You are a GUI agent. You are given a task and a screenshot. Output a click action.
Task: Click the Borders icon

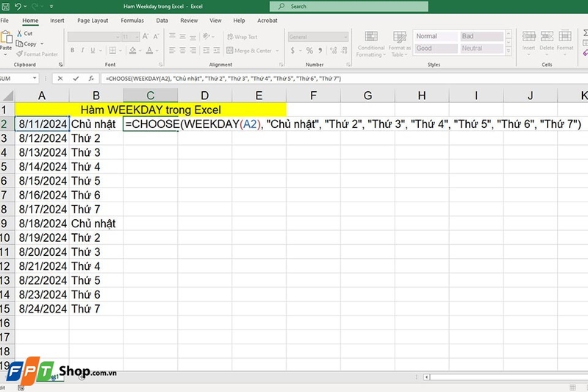pyautogui.click(x=112, y=50)
